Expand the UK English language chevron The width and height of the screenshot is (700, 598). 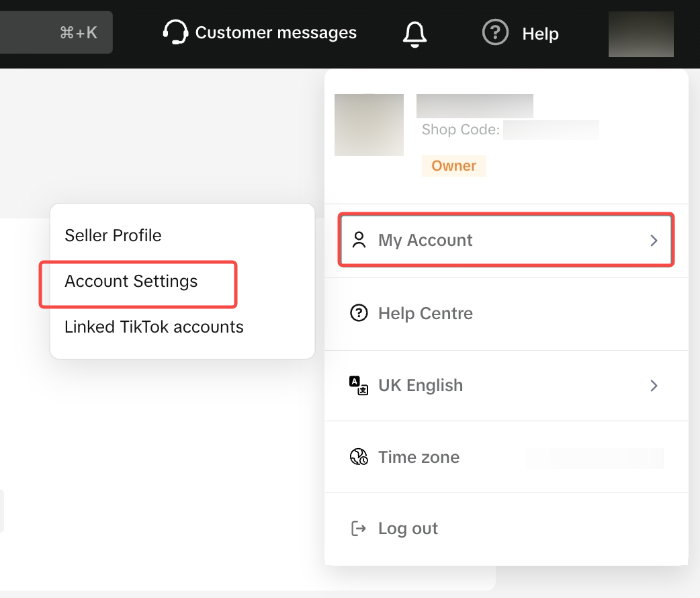tap(654, 386)
